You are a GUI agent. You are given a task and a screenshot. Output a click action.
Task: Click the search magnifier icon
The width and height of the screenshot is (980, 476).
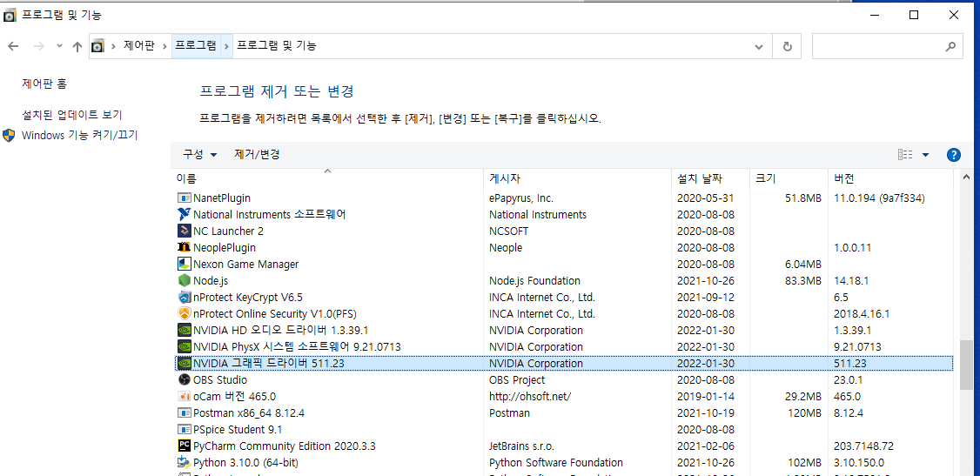click(950, 46)
